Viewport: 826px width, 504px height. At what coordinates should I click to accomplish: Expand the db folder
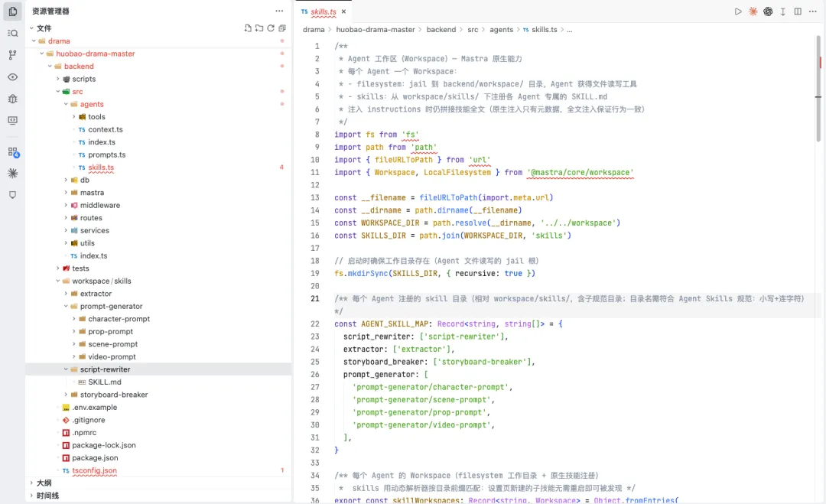[x=66, y=180]
